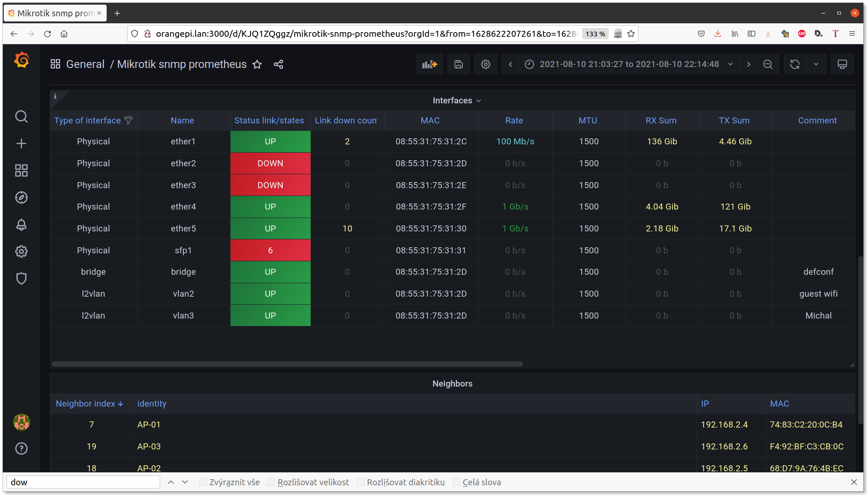Reload the browser page
This screenshot has width=868, height=496.
47,34
